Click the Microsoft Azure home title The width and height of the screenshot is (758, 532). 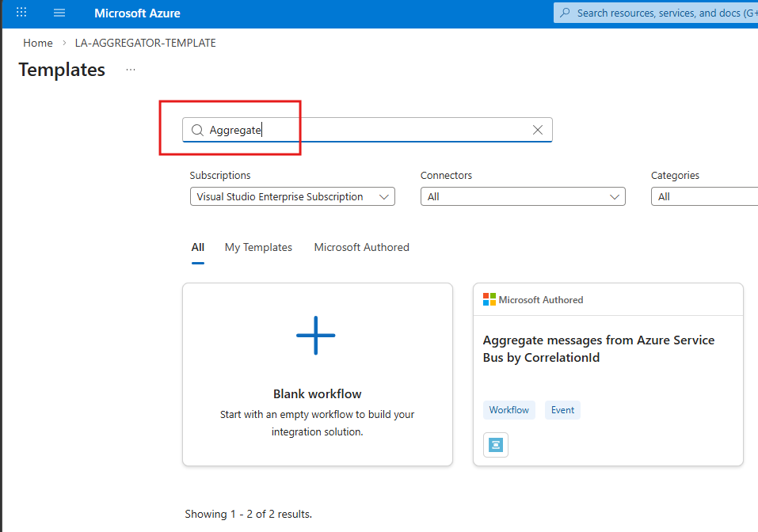tap(137, 13)
